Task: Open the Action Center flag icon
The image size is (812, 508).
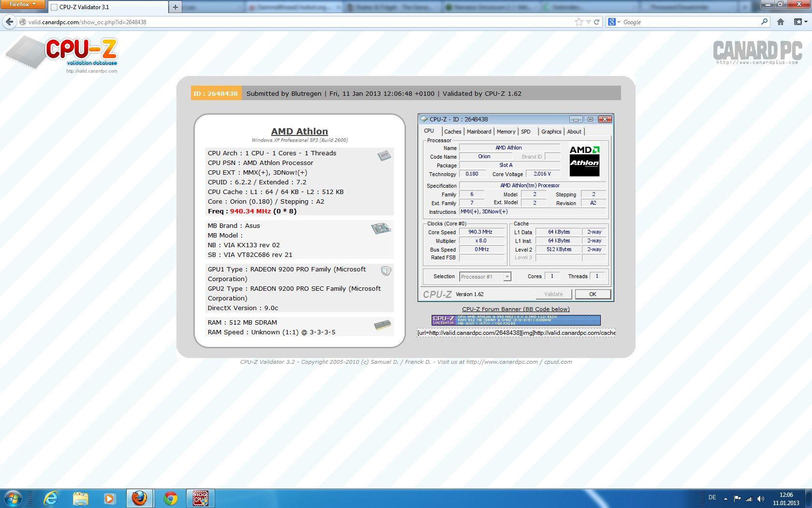Action: click(x=737, y=498)
